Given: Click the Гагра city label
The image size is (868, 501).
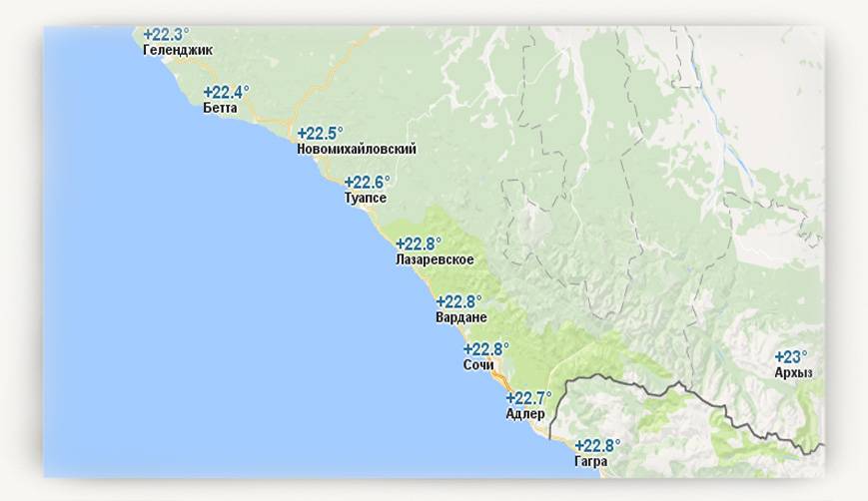Looking at the screenshot, I should pos(591,462).
